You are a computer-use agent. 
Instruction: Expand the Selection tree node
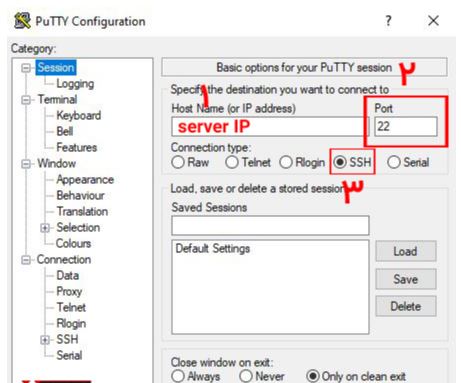(45, 228)
